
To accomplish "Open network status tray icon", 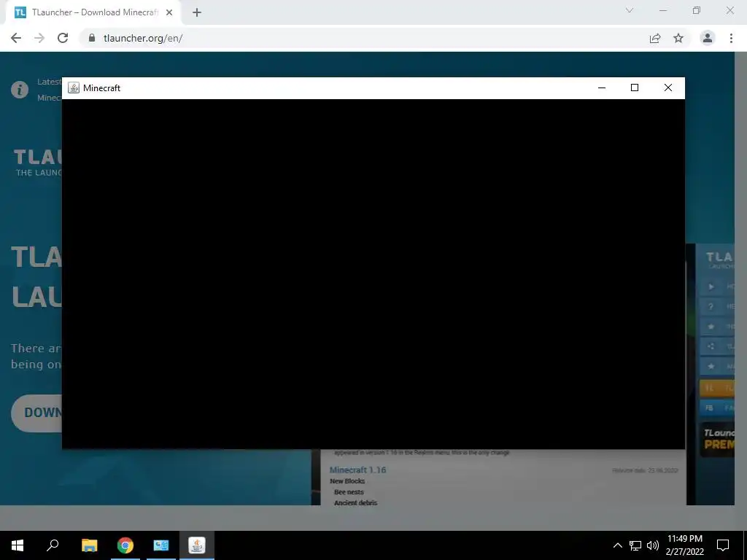I will pyautogui.click(x=635, y=545).
